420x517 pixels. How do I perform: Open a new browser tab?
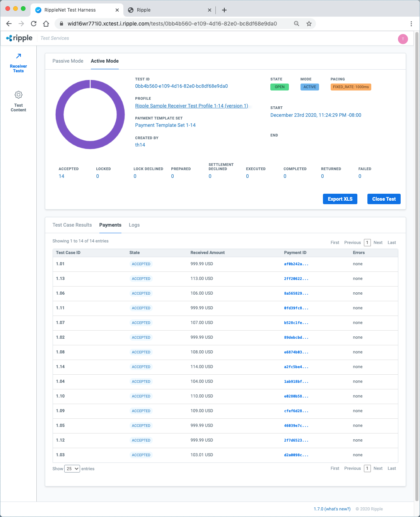(224, 10)
